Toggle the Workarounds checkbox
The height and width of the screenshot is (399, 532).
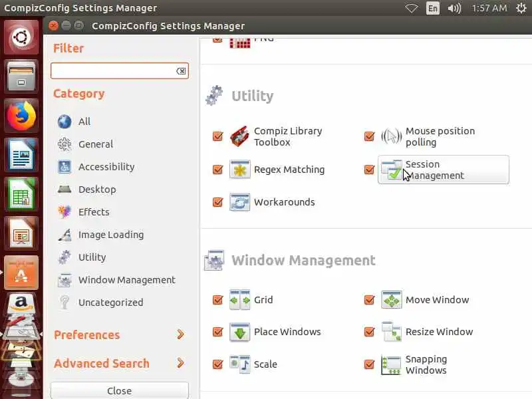pyautogui.click(x=217, y=202)
